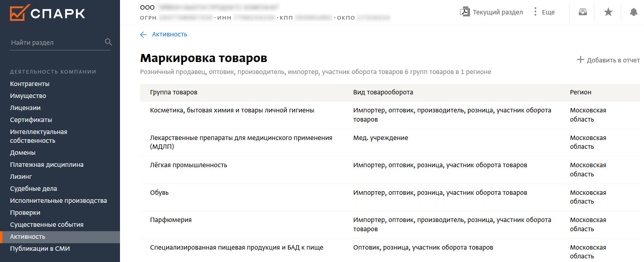Click the plus icon to add to report
644x262 pixels.
tap(580, 60)
